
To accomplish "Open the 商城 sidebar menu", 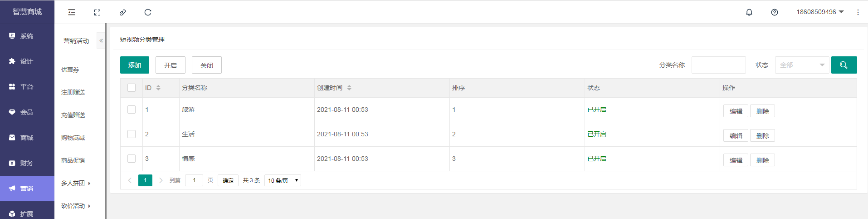I will pos(27,138).
